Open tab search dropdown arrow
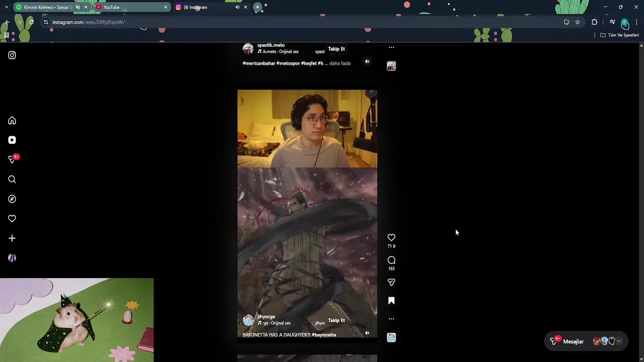 click(6, 8)
